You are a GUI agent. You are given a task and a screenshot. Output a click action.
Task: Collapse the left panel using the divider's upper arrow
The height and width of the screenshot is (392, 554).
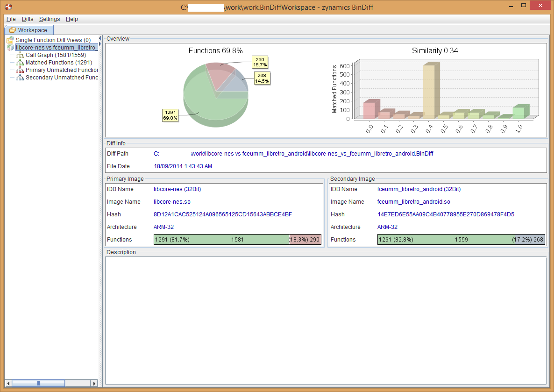click(x=100, y=38)
